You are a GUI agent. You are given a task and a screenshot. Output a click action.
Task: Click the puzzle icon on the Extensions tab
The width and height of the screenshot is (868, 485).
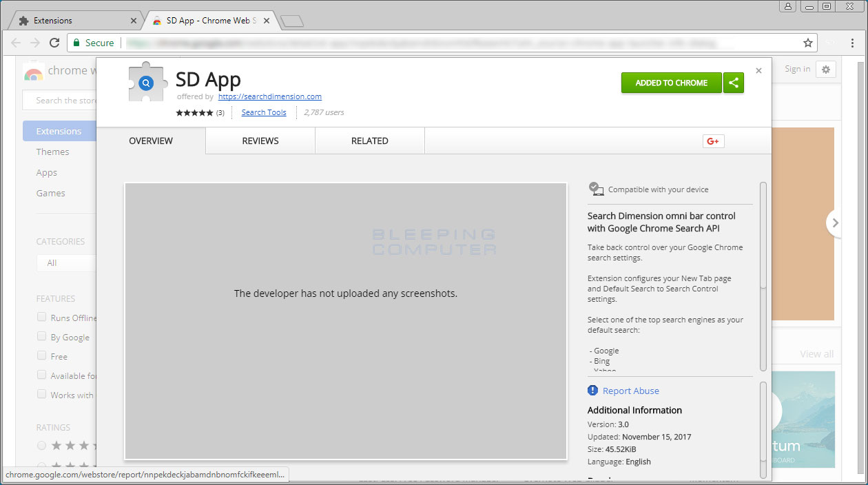coord(23,21)
